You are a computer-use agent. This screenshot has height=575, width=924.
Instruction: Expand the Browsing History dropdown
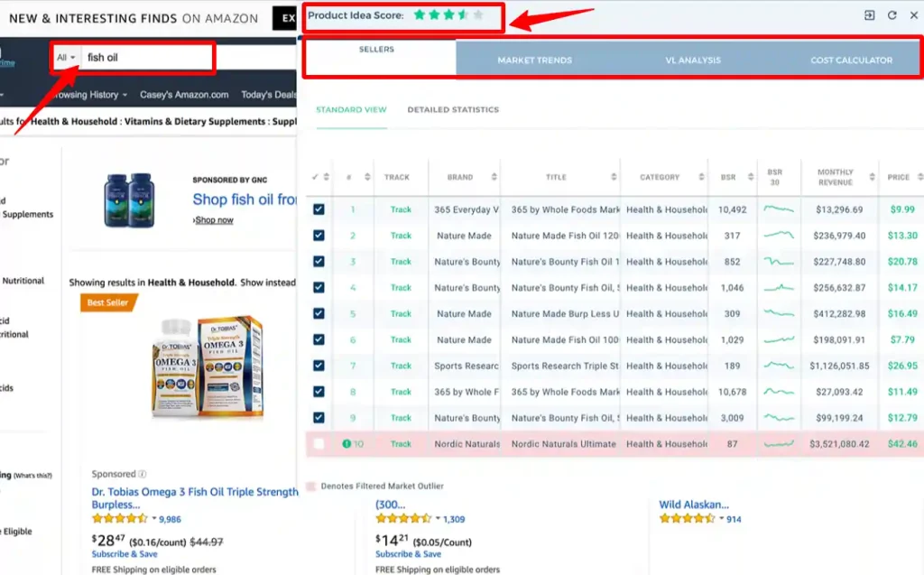tap(89, 95)
